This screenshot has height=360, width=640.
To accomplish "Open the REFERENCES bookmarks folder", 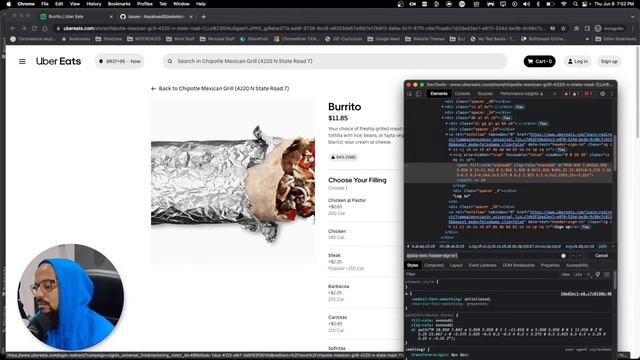I will coord(144,39).
